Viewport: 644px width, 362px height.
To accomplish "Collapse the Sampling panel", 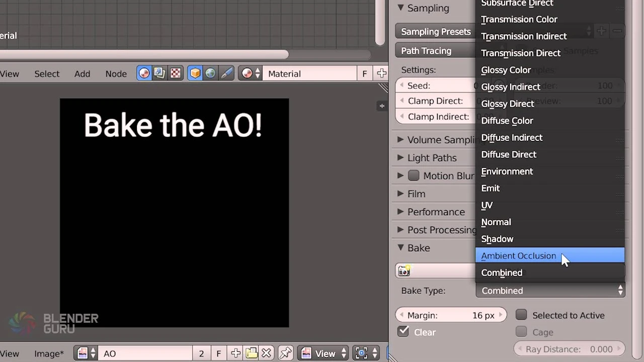I will pos(400,8).
